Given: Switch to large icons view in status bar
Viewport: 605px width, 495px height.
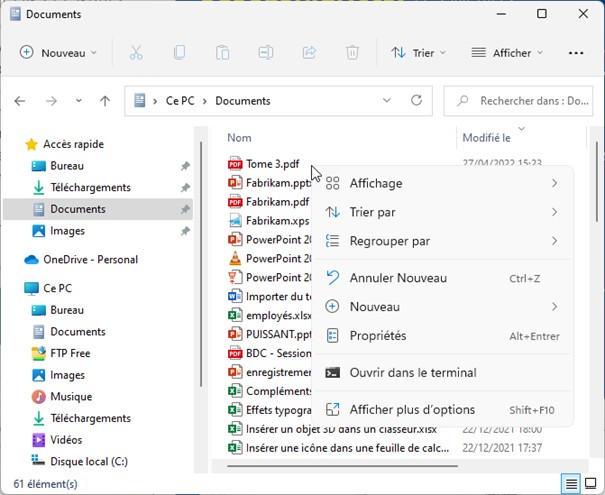Looking at the screenshot, I should coord(590,484).
